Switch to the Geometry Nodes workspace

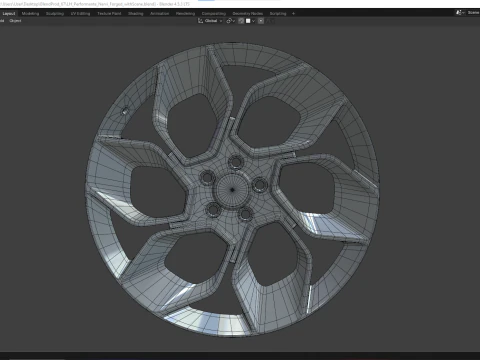click(x=248, y=14)
